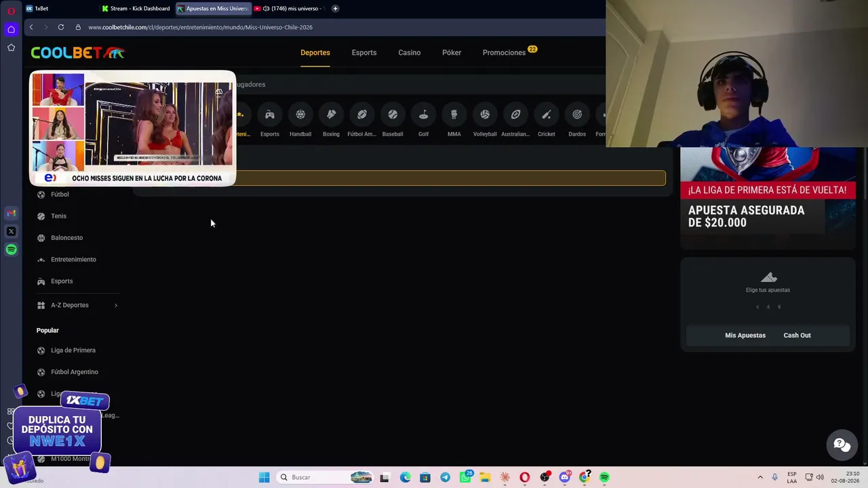
Task: Click the Windows taskbar Buscar search box
Action: 326,477
